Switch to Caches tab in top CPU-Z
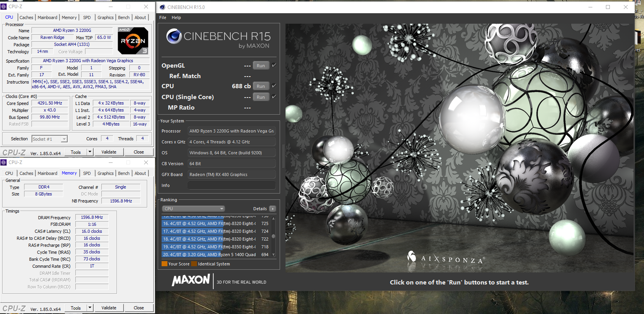Screen dimensions: 644x314 point(26,17)
